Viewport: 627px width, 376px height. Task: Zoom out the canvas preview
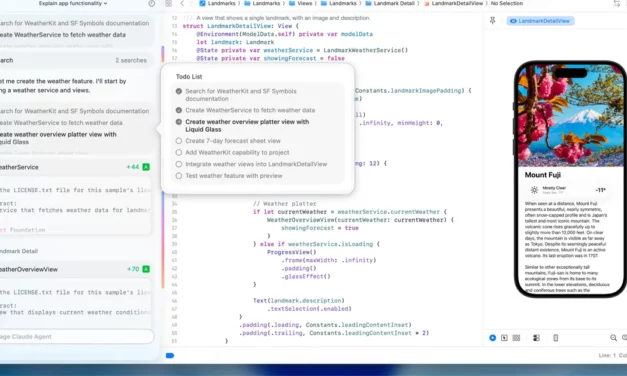613,338
